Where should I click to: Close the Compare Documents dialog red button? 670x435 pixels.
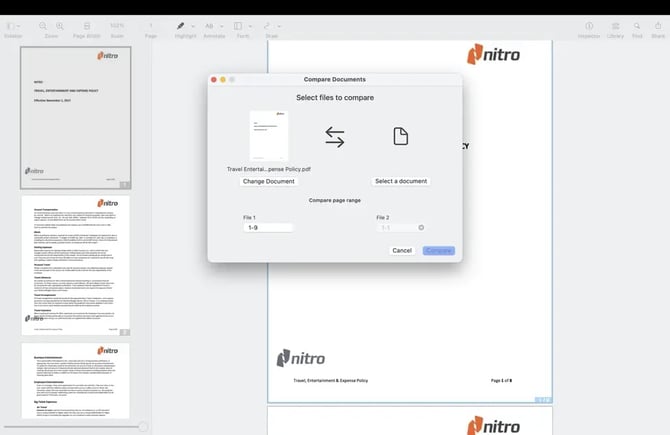pos(214,79)
